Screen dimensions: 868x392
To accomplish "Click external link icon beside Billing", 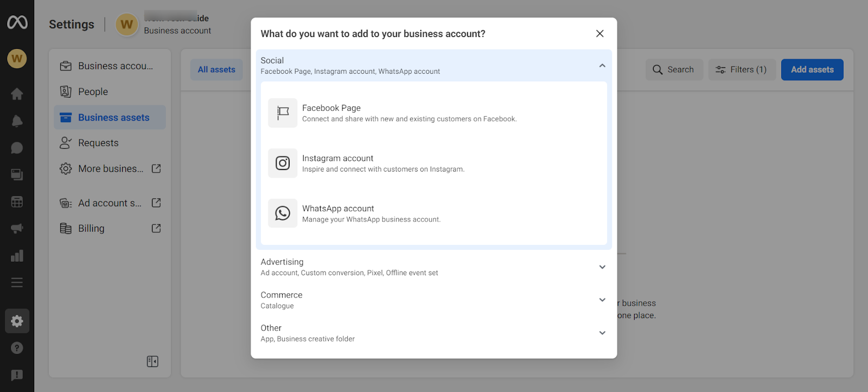I will pyautogui.click(x=156, y=229).
